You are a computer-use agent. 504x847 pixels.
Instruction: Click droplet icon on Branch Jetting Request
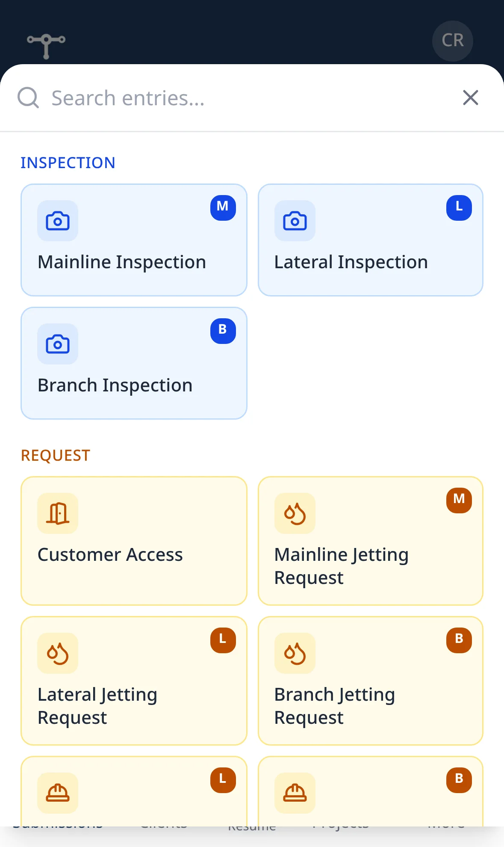295,653
